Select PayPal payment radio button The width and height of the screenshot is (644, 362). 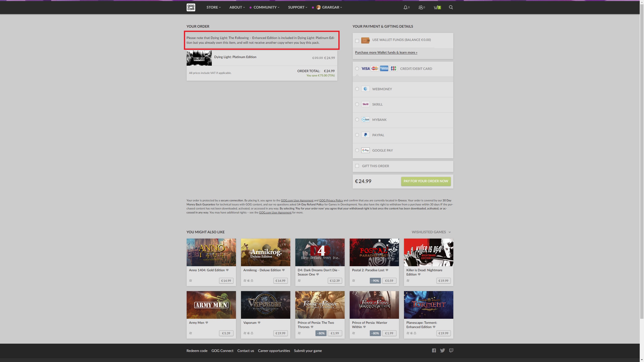pyautogui.click(x=357, y=135)
